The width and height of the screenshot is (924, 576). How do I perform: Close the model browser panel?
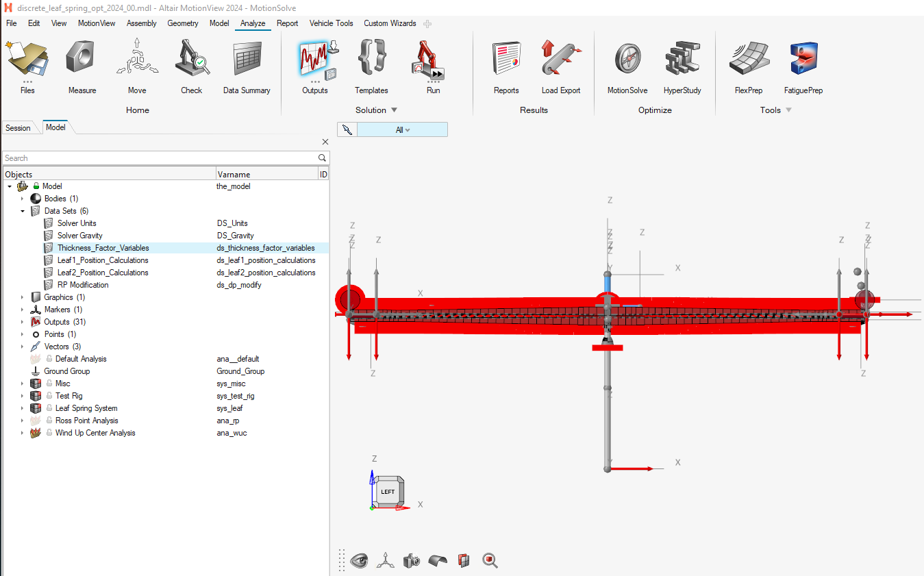[325, 142]
